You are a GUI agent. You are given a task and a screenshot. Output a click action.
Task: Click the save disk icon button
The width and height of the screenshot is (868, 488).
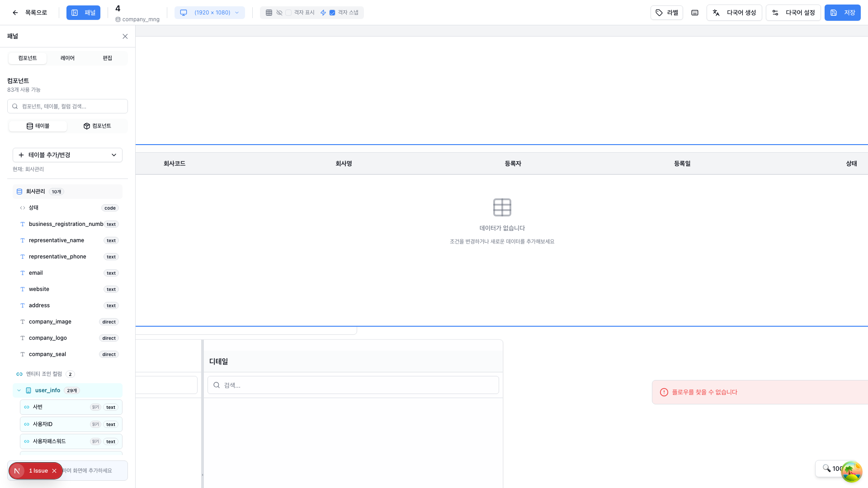tap(834, 13)
